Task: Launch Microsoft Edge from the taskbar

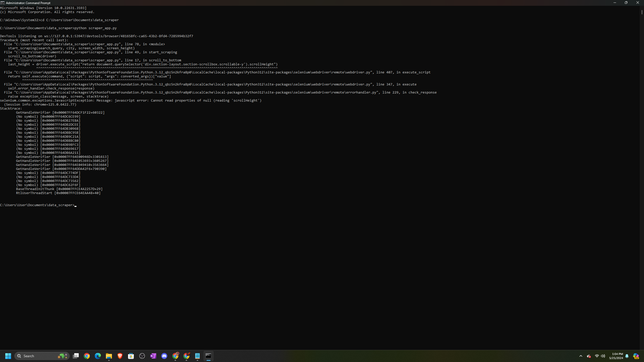Action: pos(98,356)
